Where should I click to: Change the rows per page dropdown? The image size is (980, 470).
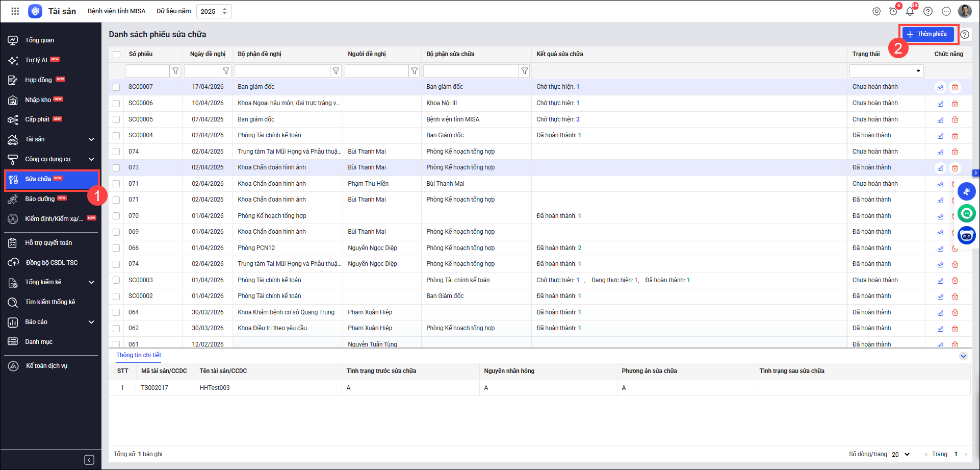(x=900, y=454)
